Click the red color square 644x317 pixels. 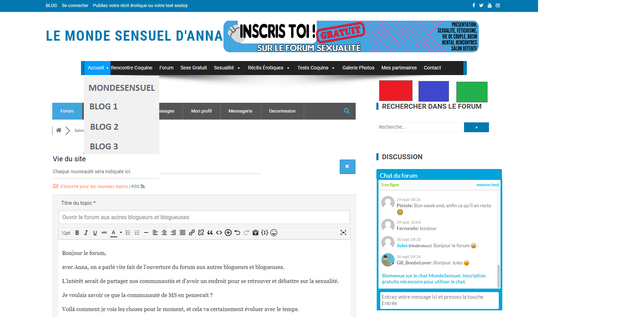click(396, 90)
